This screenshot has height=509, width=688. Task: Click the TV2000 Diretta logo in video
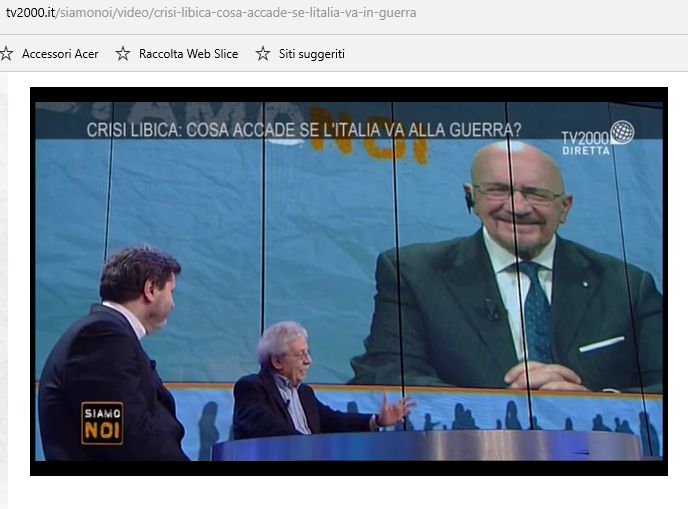coord(598,138)
